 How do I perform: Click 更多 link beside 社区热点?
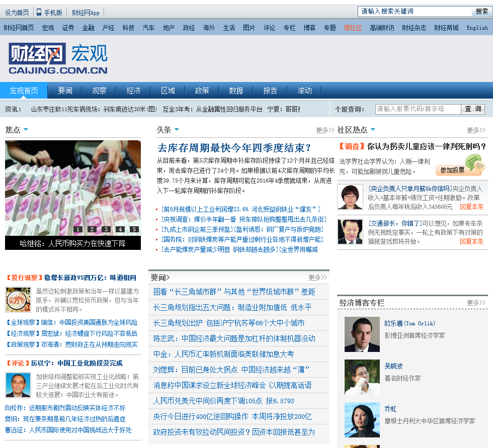coord(476,130)
